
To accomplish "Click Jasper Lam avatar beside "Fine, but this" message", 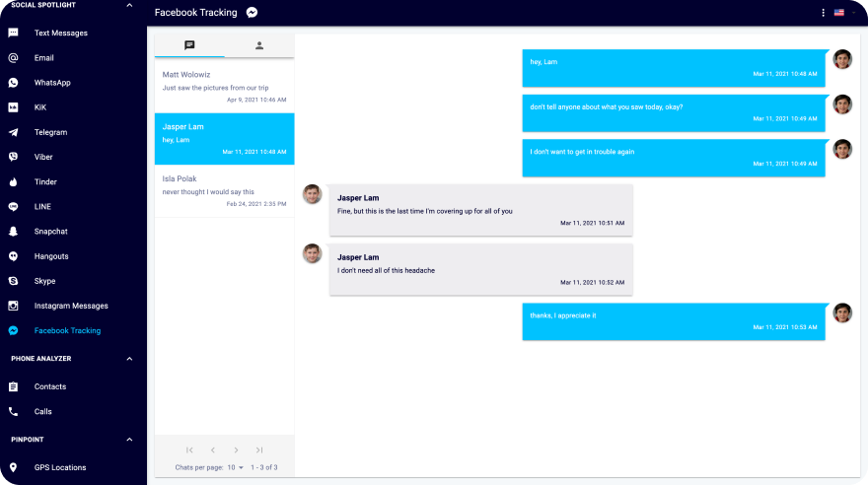I will 313,194.
